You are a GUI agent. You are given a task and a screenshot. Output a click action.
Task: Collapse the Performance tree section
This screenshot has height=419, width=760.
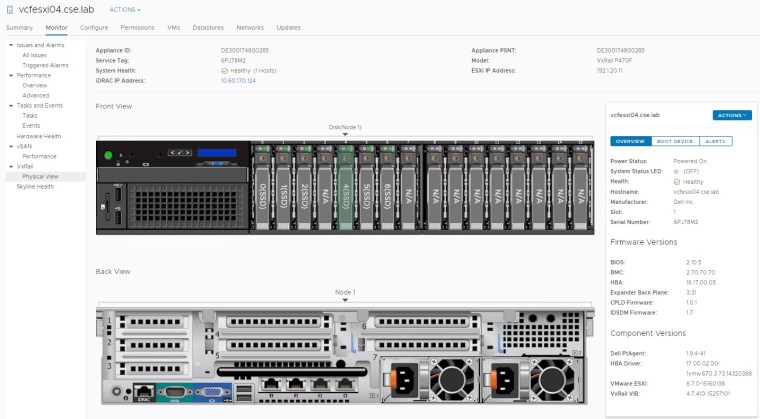[10, 75]
